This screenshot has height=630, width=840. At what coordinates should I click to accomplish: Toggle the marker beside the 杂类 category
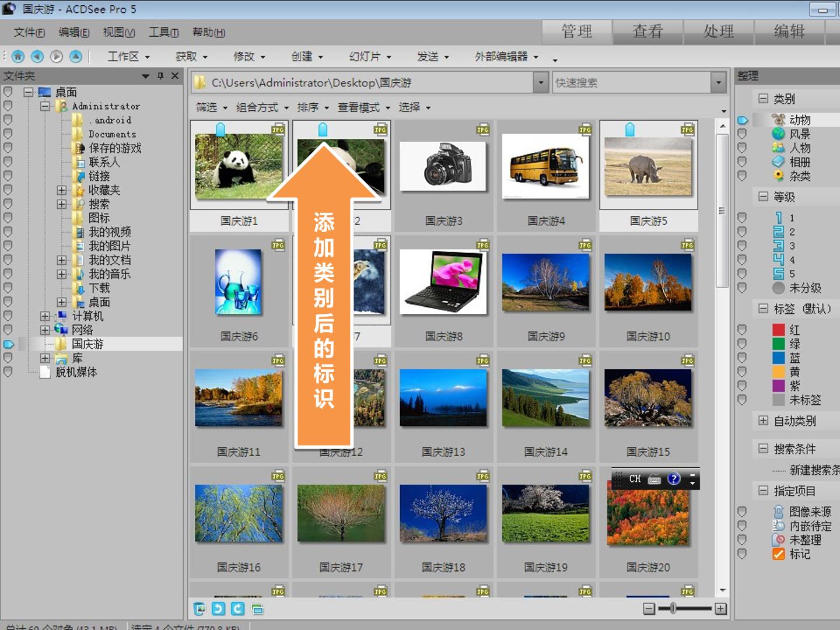point(742,176)
